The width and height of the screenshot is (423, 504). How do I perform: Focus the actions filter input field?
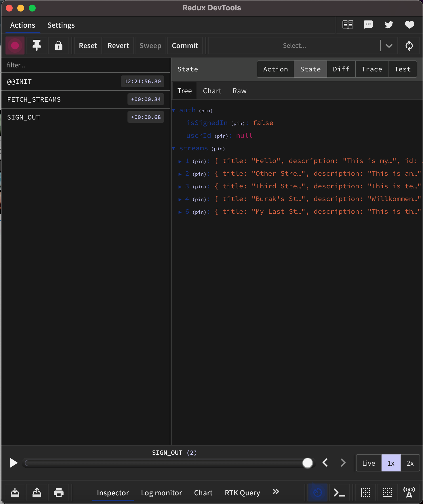(85, 65)
